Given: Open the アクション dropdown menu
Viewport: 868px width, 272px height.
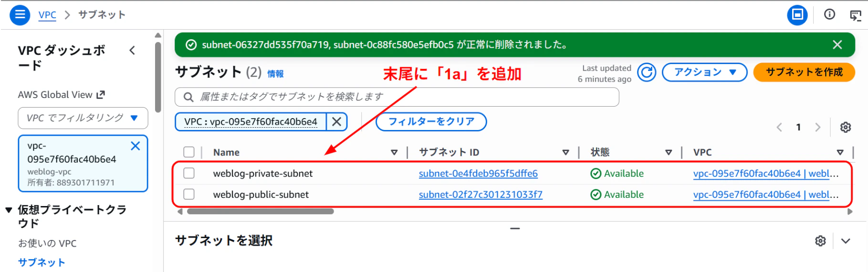Looking at the screenshot, I should click(x=704, y=72).
